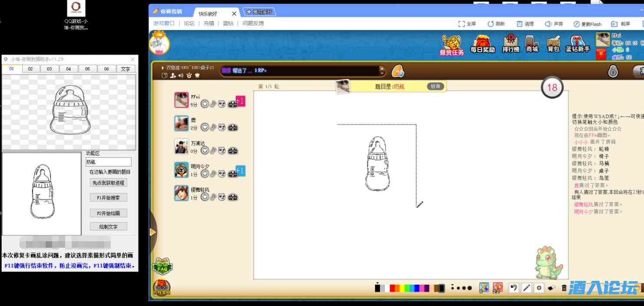
Task: Select the red color swatch
Action: [393, 287]
